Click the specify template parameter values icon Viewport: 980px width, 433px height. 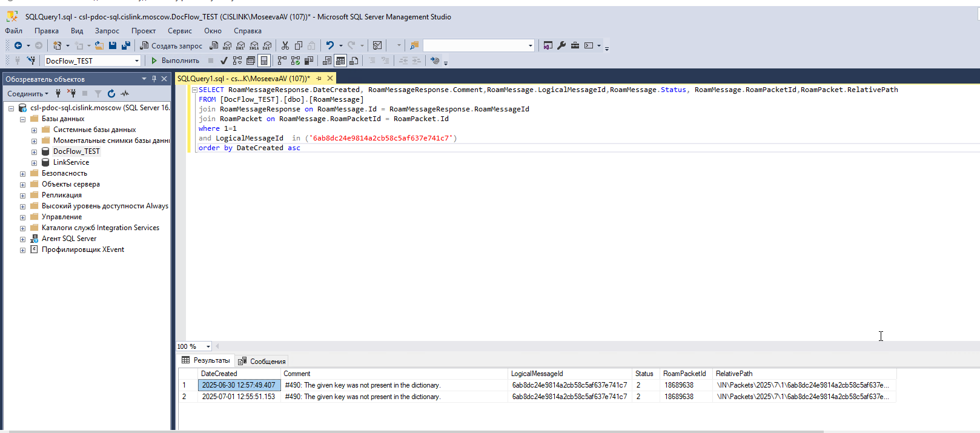click(435, 61)
